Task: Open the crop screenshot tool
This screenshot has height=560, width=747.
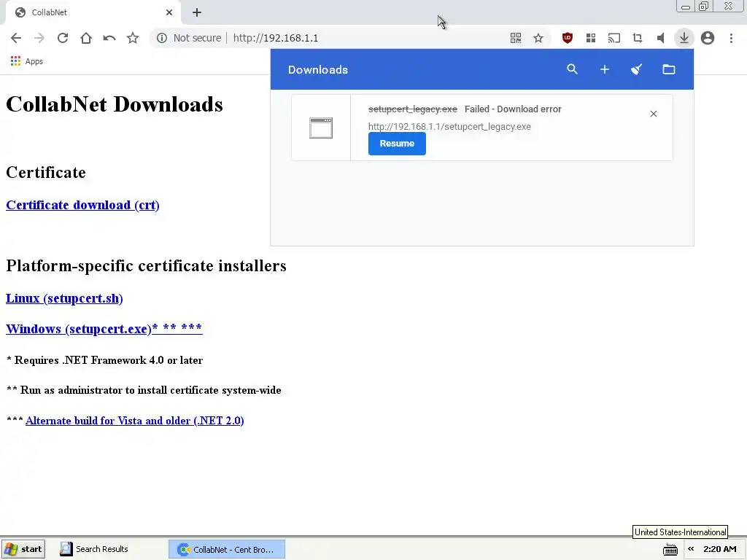Action: [x=638, y=38]
